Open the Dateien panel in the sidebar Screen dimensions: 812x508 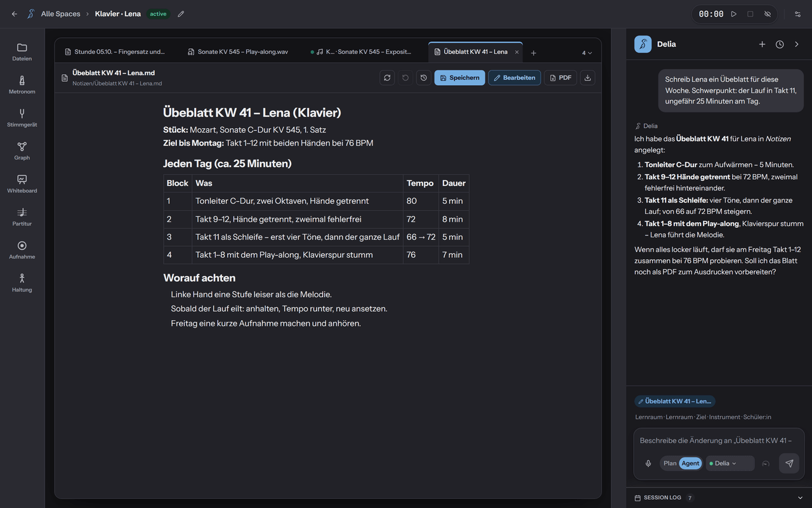(x=22, y=52)
